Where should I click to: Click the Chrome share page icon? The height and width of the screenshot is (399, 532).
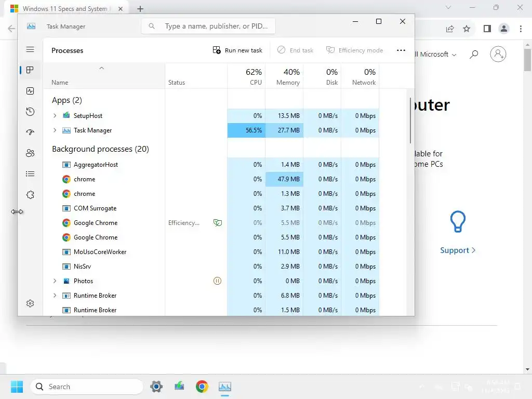[450, 29]
